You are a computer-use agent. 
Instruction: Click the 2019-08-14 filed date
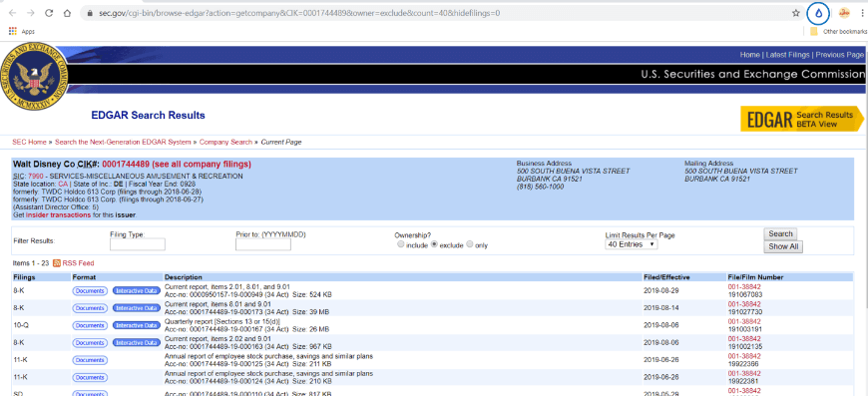coord(660,308)
